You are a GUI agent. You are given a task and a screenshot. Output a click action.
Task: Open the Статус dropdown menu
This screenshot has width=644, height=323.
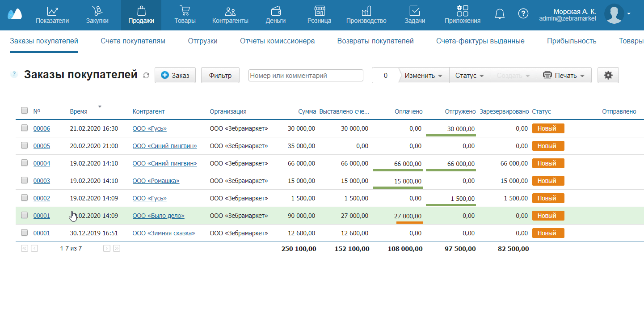470,76
